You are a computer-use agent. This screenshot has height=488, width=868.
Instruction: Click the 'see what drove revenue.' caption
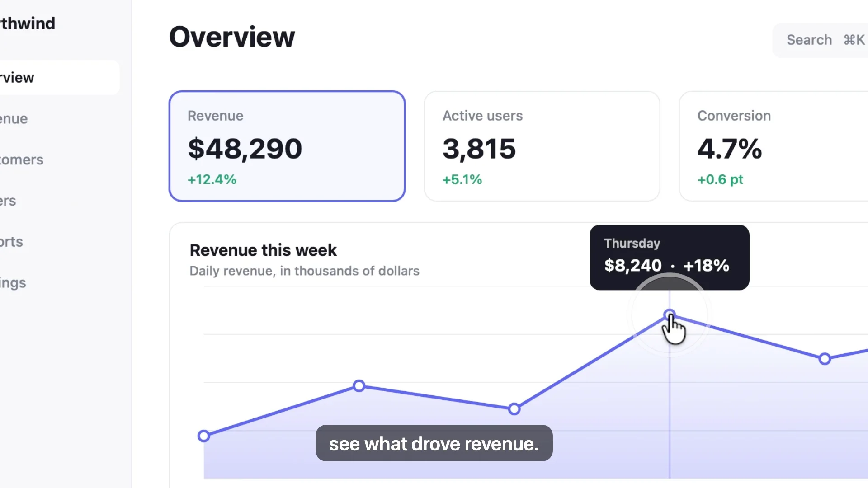(x=434, y=443)
